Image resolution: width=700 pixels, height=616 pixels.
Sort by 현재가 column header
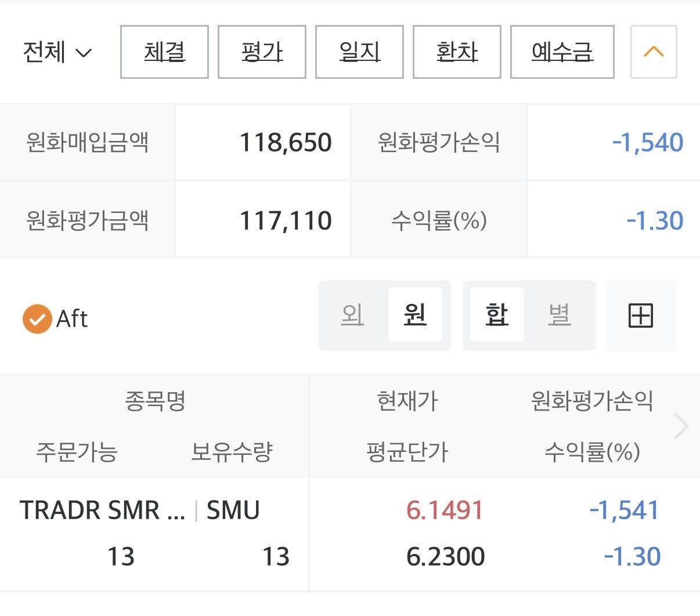[407, 401]
